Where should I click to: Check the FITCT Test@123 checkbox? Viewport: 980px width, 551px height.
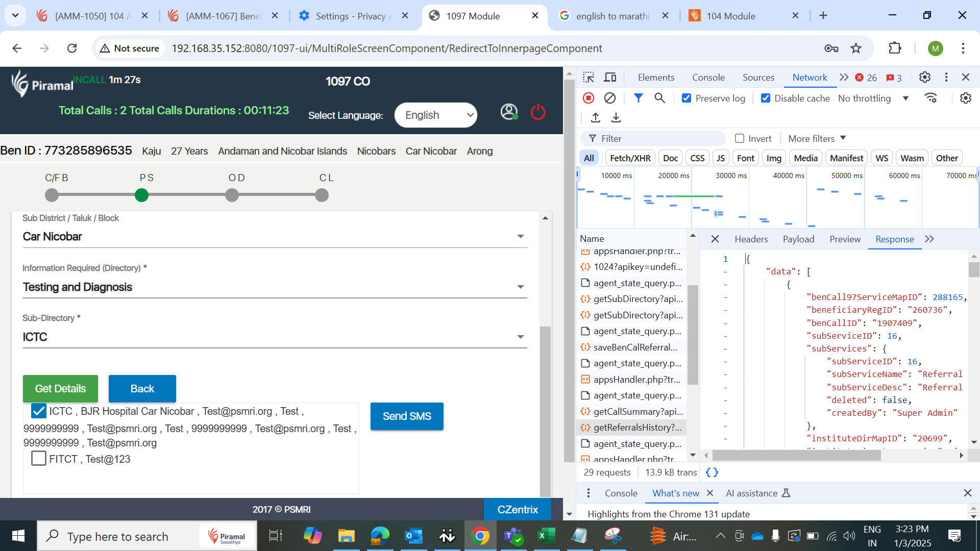38,458
